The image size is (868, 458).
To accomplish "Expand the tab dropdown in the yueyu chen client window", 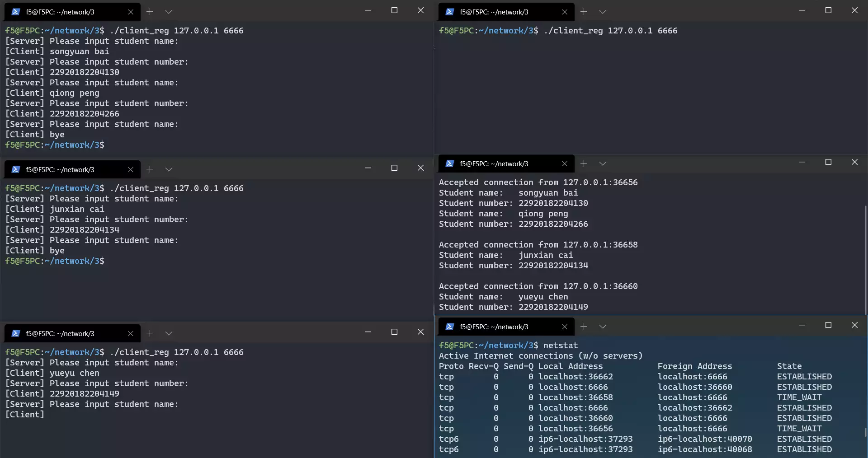I will coord(169,333).
